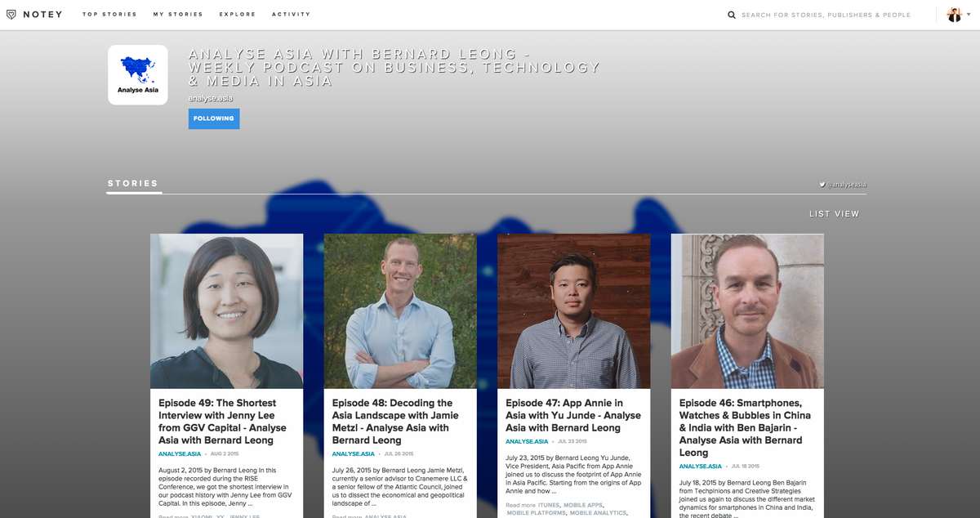Click the MOBILE APPS tag
This screenshot has height=518, width=980.
582,505
